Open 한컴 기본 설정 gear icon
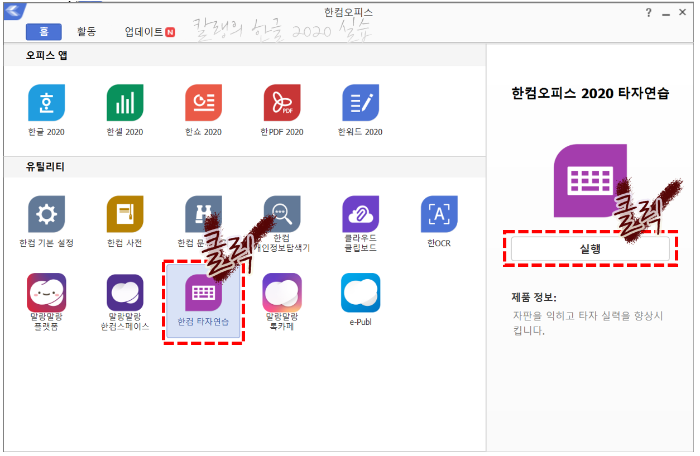The height and width of the screenshot is (456, 700). coord(46,214)
